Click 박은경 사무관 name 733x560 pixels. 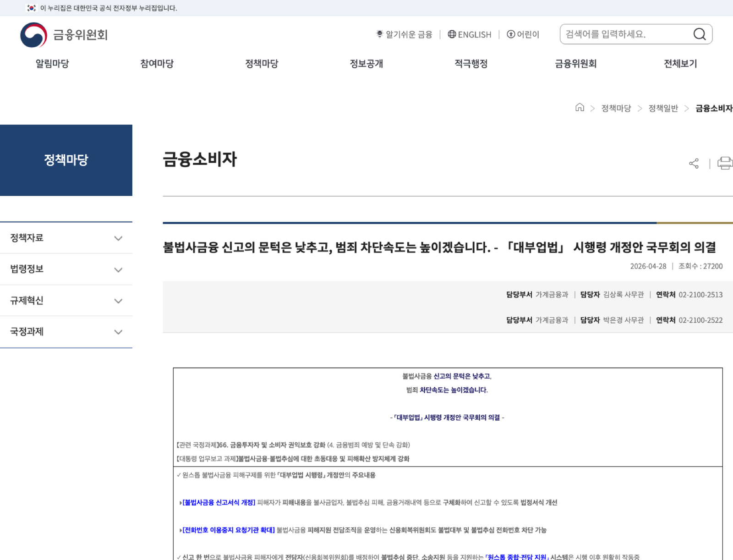click(x=623, y=320)
